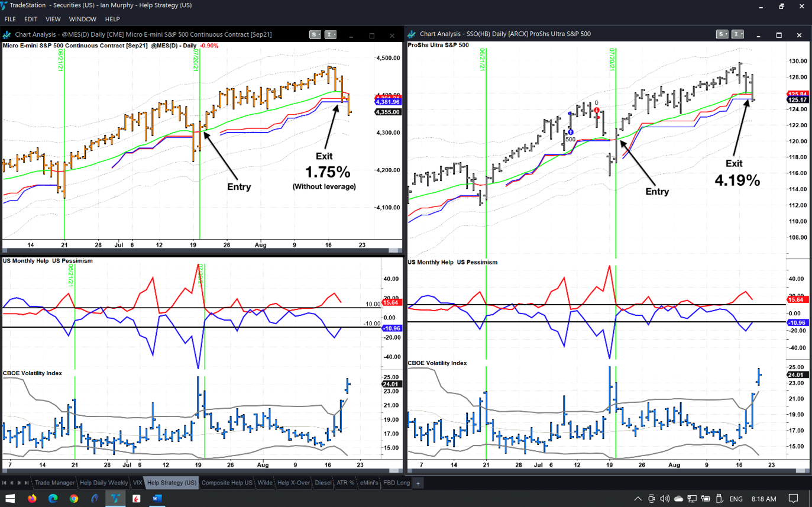
Task: Toggle volume control in system tray
Action: click(x=665, y=499)
